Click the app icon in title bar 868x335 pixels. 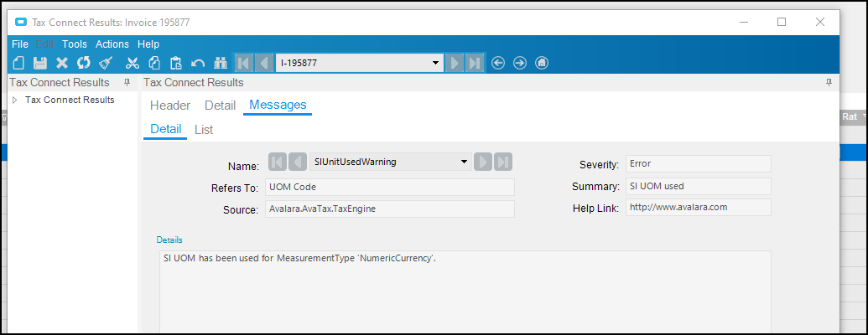[21, 22]
